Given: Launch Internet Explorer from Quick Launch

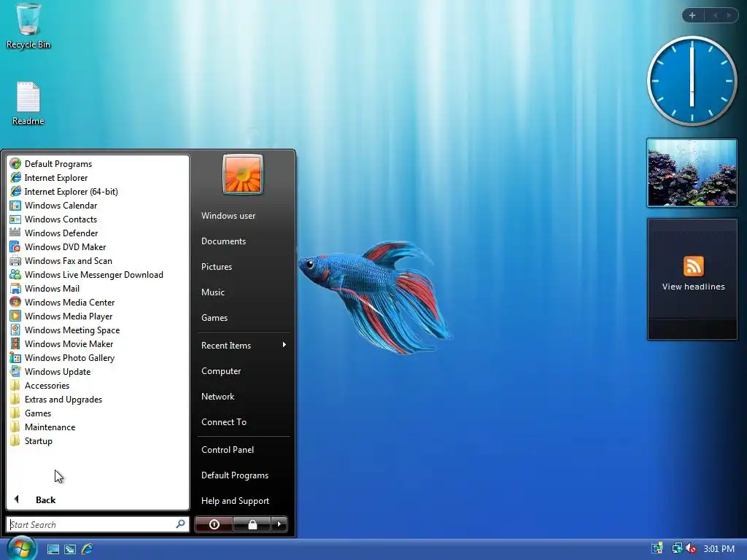Looking at the screenshot, I should coord(88,549).
